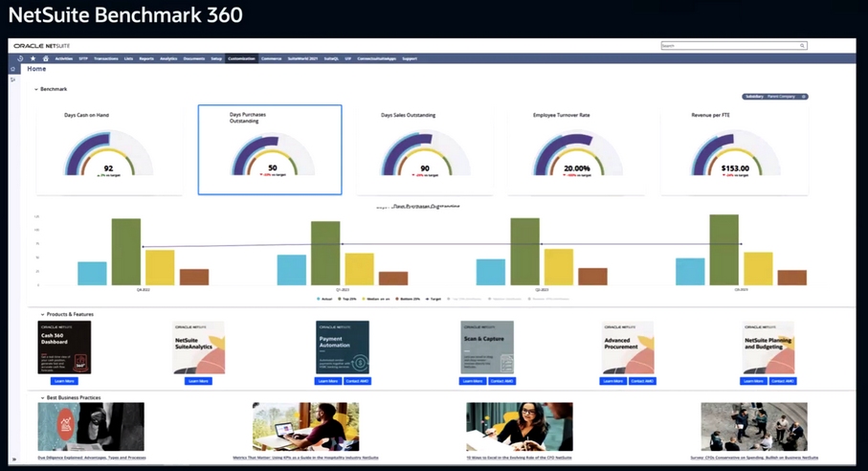Toggle the Actual legend series
The image size is (868, 471).
(324, 299)
